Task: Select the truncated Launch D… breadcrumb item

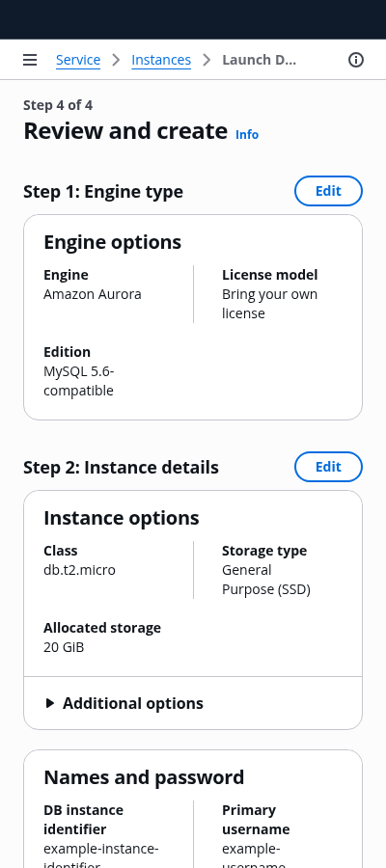Action: point(260,60)
